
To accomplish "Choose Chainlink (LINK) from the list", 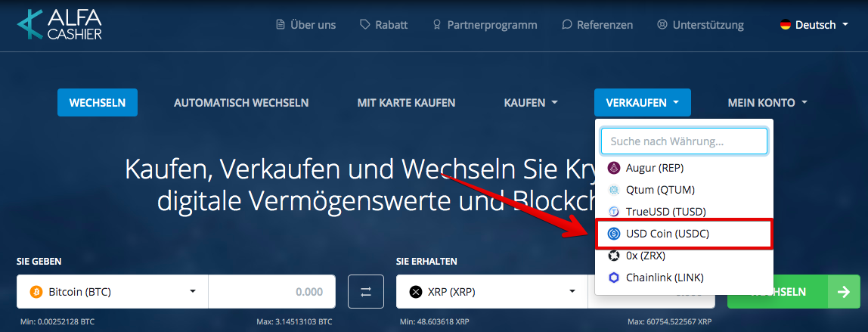I will (684, 278).
